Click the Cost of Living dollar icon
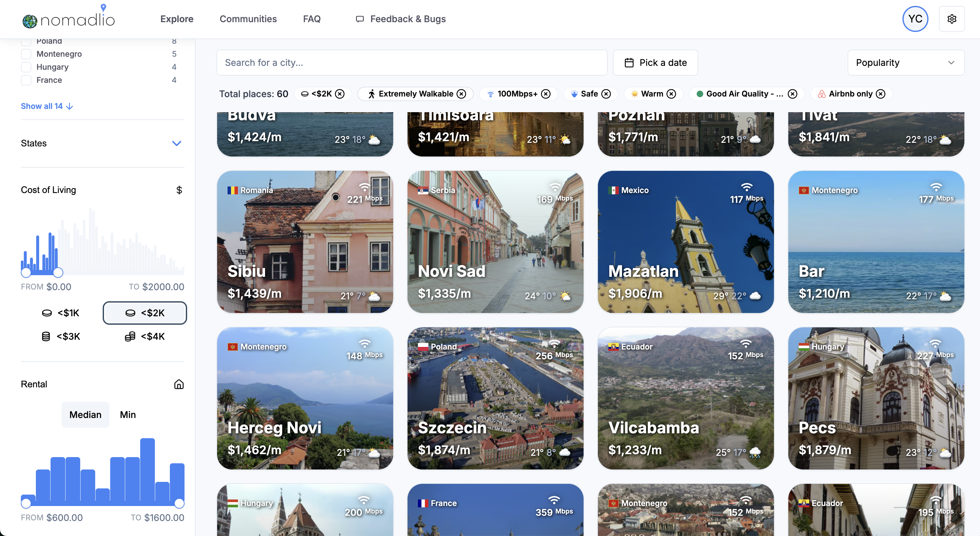Screen dimensions: 980x536 (179, 190)
